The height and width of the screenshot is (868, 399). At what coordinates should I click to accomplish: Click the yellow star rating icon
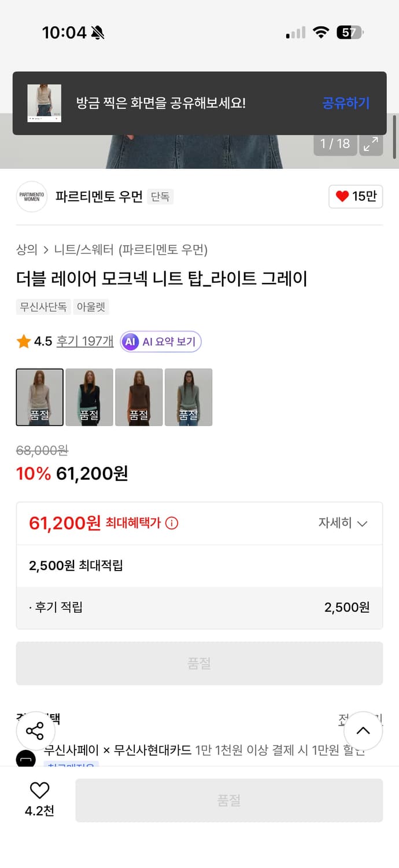click(x=23, y=341)
